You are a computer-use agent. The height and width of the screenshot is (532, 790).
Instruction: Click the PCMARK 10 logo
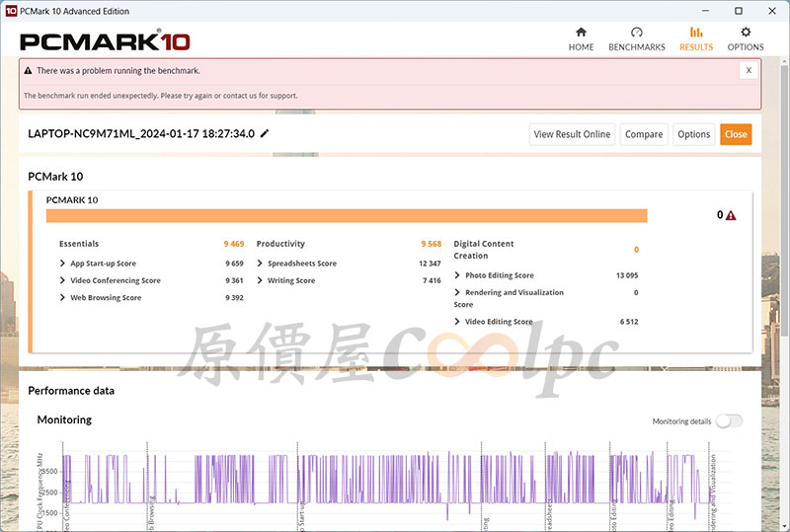[105, 41]
